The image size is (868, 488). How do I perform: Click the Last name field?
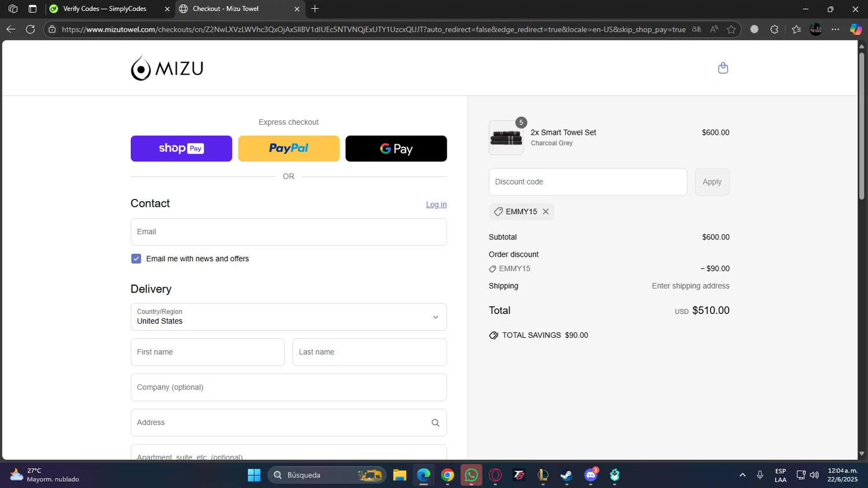[370, 352]
